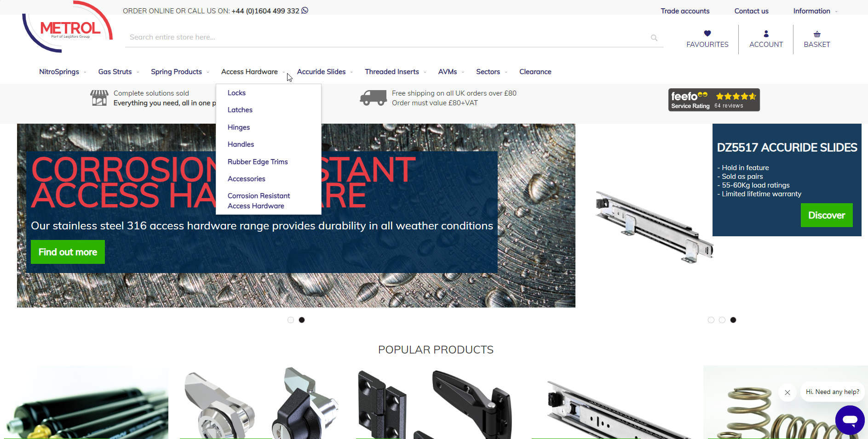The image size is (868, 439).
Task: Click the Find out more button
Action: click(x=68, y=252)
